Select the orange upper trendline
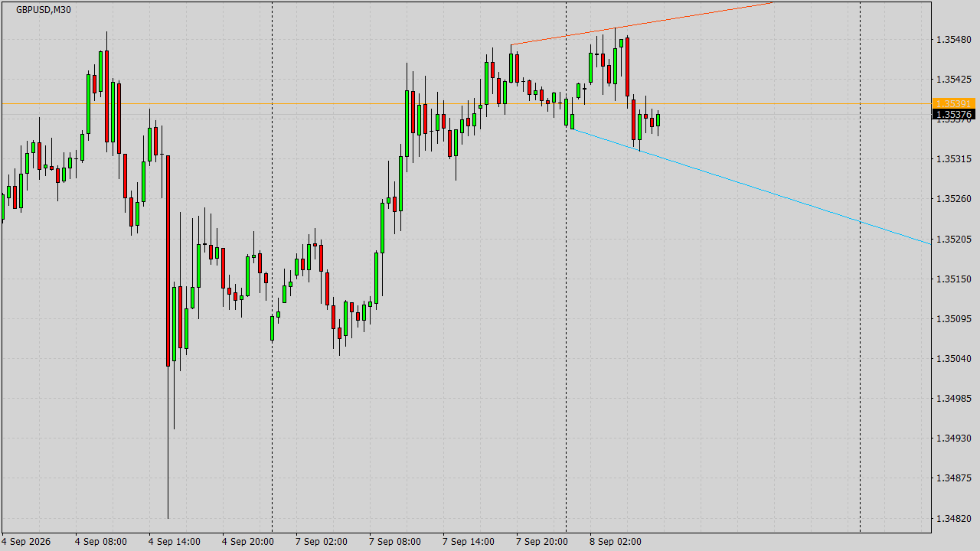 [642, 24]
